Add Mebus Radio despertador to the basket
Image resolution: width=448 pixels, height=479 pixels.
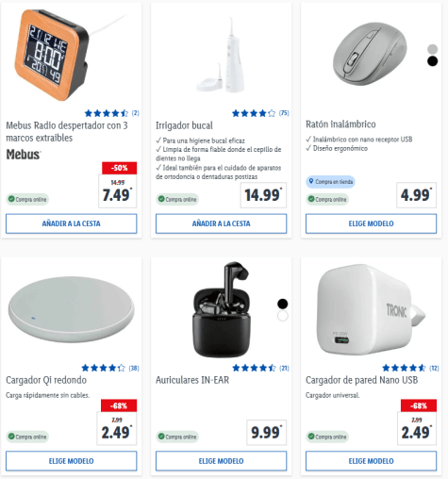click(72, 223)
